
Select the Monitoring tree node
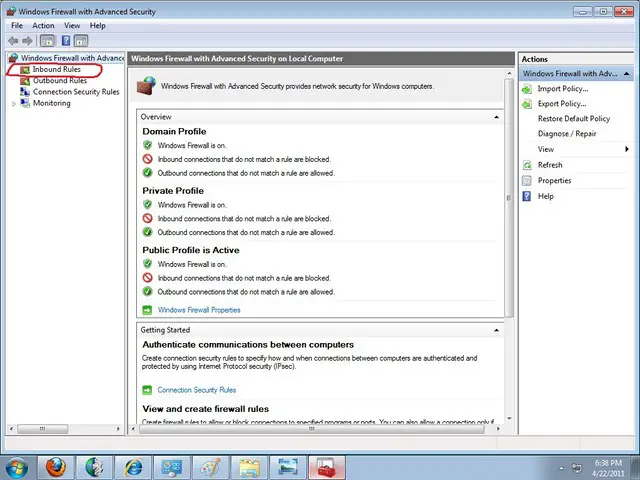[51, 103]
